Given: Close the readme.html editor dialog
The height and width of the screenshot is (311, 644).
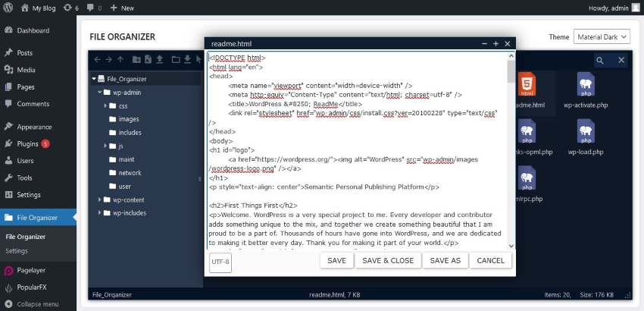Looking at the screenshot, I should tap(507, 43).
